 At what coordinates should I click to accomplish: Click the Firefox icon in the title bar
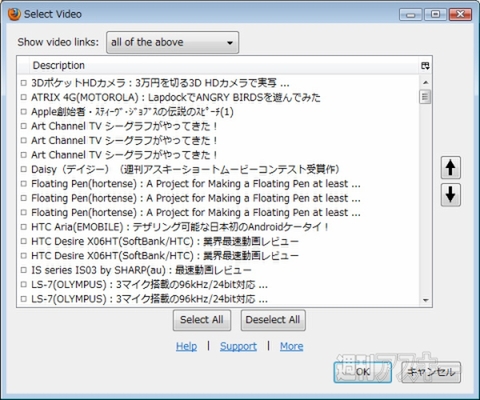point(14,14)
